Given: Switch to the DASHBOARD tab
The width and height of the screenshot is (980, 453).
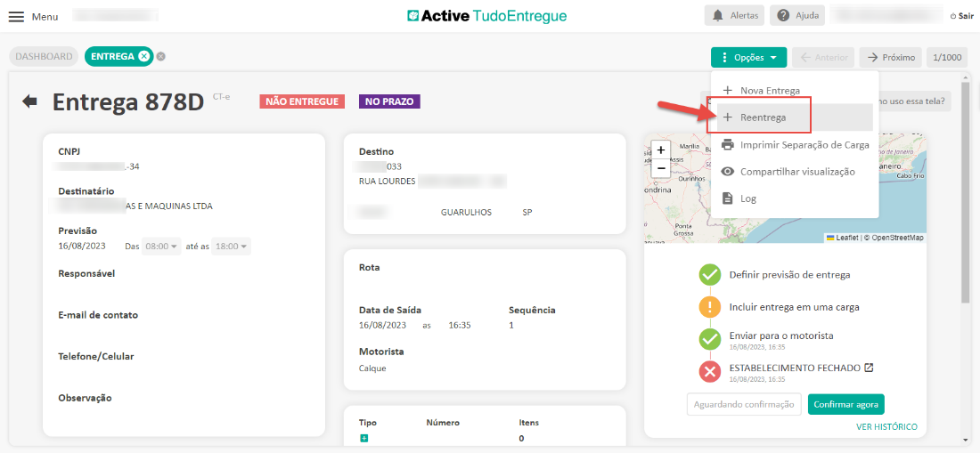Looking at the screenshot, I should 44,56.
